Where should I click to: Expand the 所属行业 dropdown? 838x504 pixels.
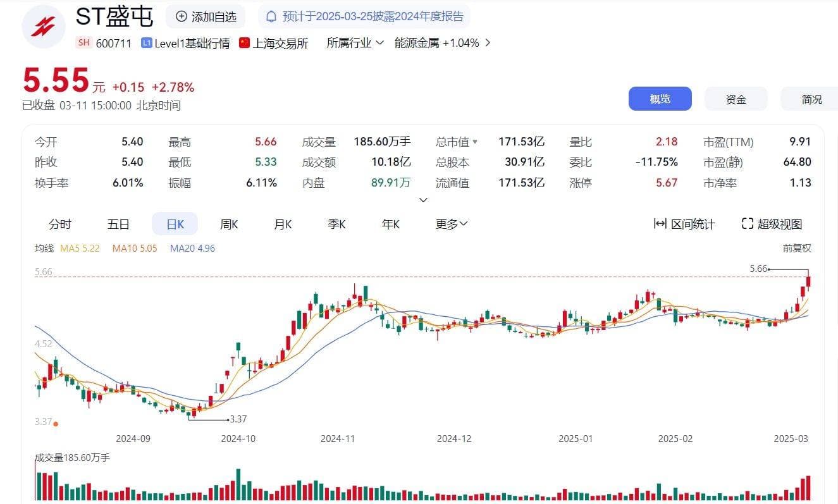(355, 43)
